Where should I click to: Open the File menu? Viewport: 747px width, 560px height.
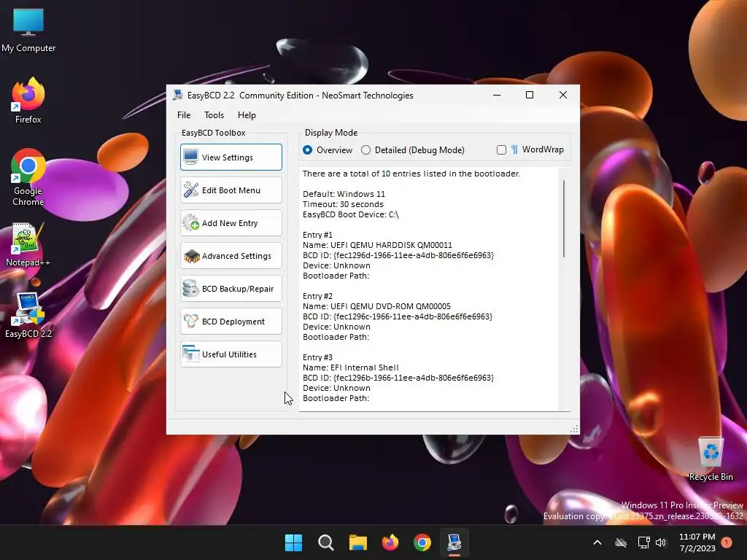tap(184, 114)
